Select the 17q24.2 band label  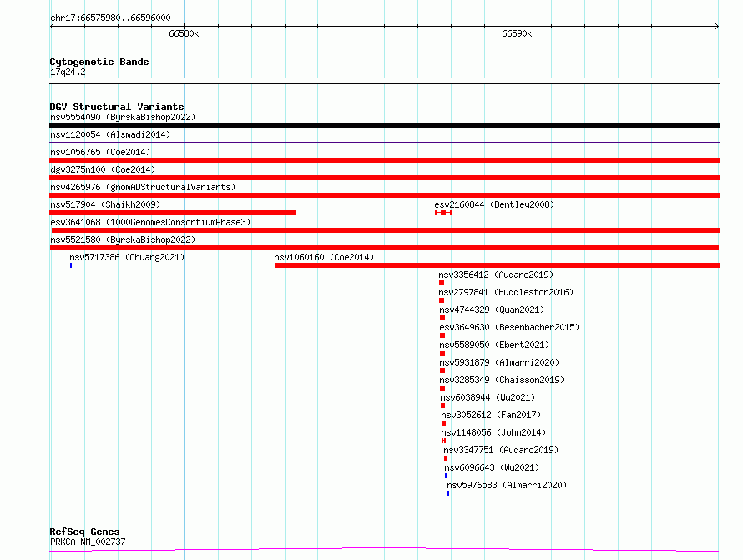[68, 72]
